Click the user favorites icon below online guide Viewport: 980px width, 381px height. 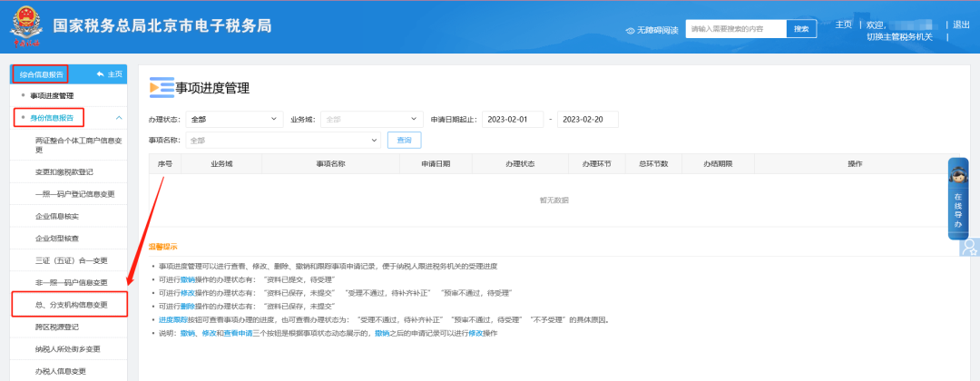[969, 248]
